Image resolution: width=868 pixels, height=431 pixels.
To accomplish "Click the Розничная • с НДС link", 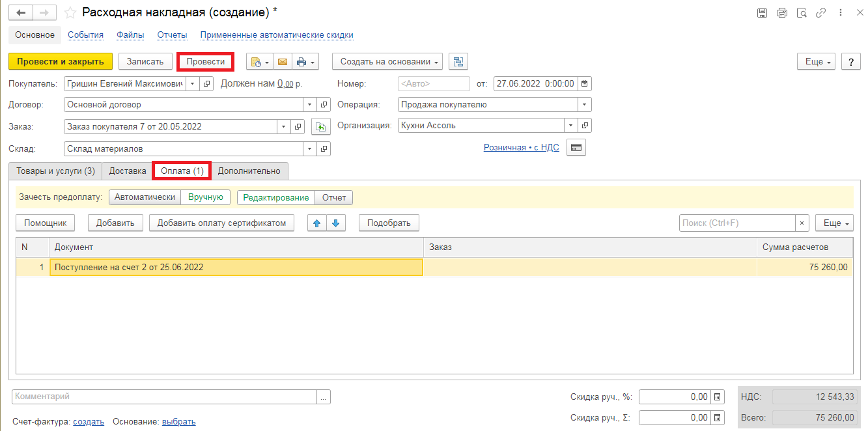I will 521,148.
